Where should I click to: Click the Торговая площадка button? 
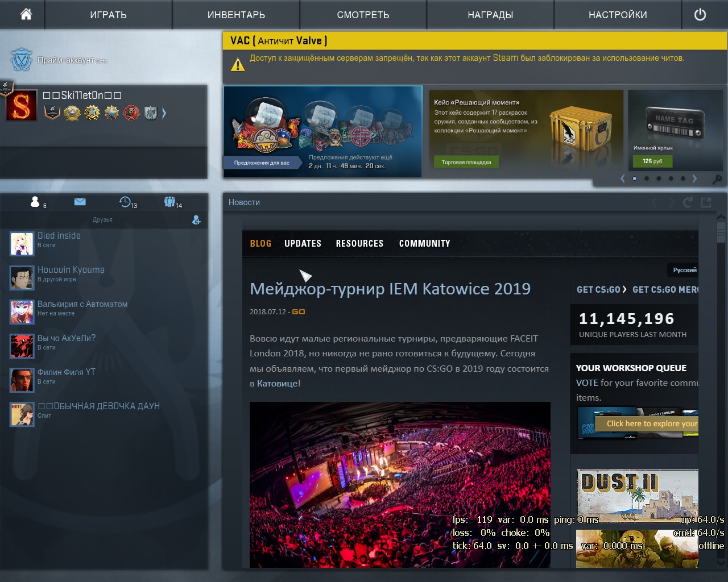(466, 162)
